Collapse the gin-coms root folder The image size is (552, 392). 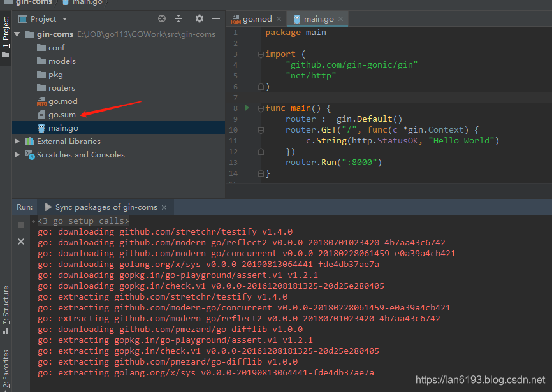[x=17, y=34]
